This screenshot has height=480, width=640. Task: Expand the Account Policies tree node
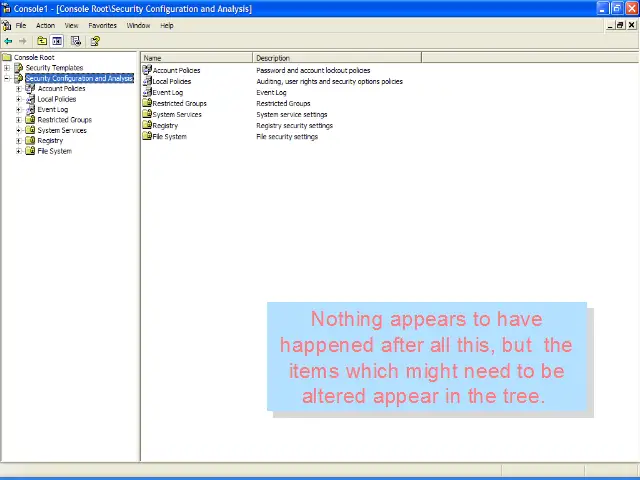pos(19,89)
